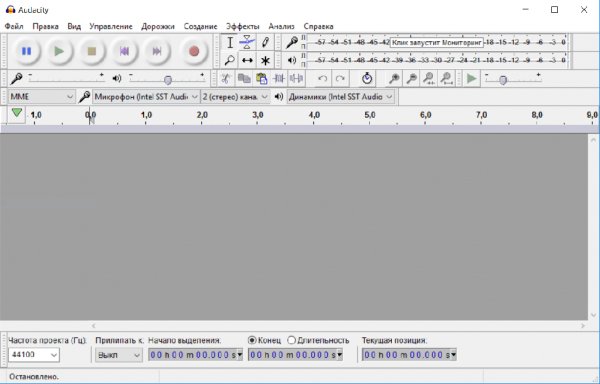Click the Sync-Lock tracks clock icon
This screenshot has height=384, width=600.
[367, 79]
